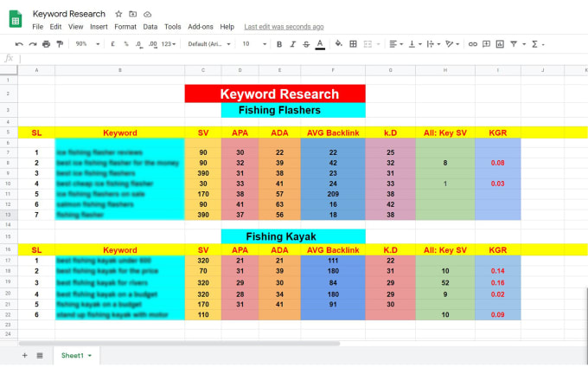Click the Insert comment icon
This screenshot has height=368, width=588.
[486, 44]
